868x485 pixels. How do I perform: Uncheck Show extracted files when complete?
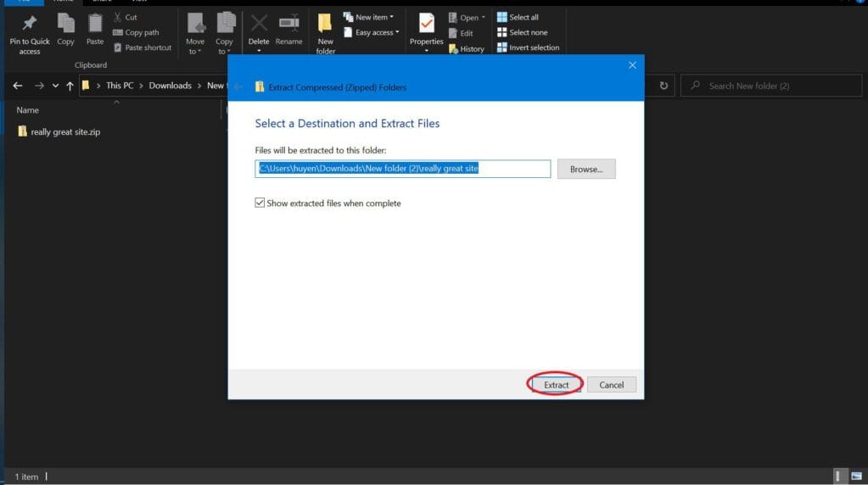[260, 203]
